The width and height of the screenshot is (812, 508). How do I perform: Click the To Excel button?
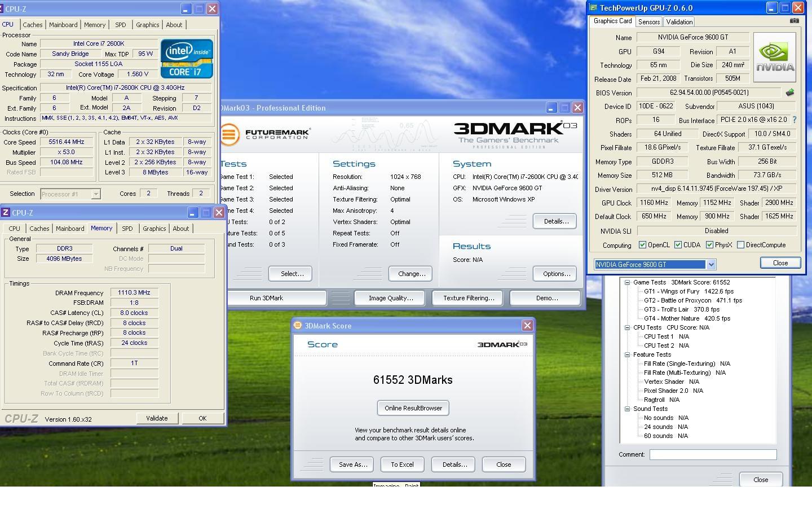coord(402,465)
